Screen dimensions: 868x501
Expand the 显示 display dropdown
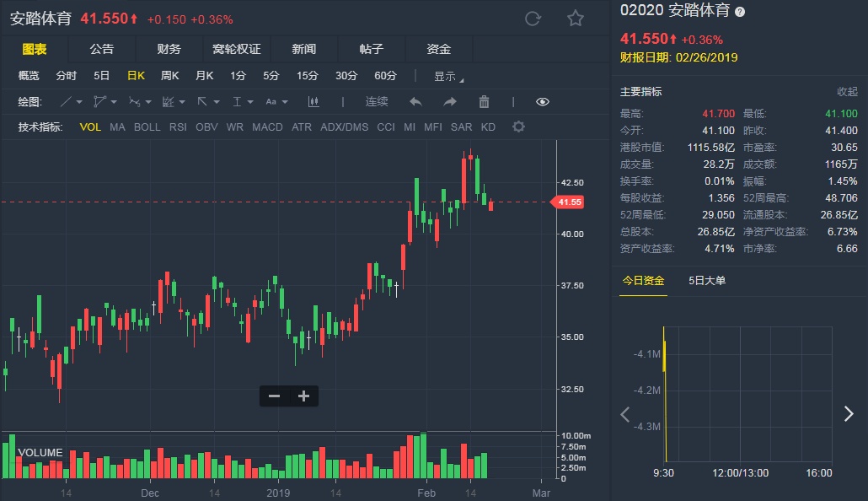(448, 76)
